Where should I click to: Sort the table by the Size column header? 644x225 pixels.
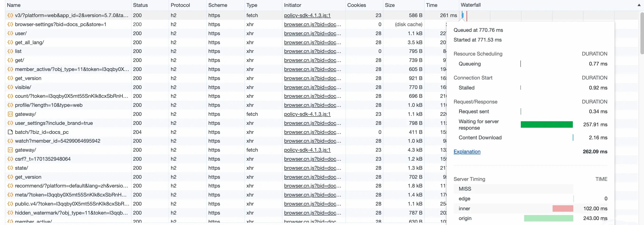[x=390, y=5]
